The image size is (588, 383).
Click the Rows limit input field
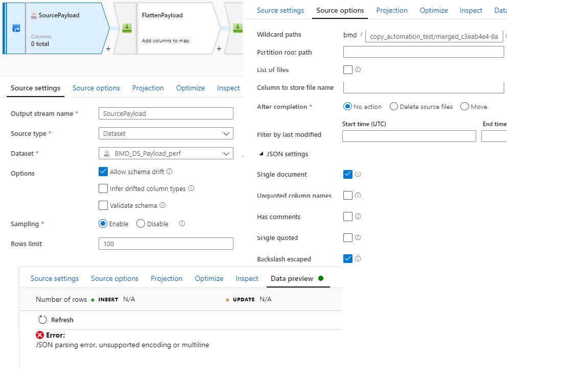[x=166, y=244]
